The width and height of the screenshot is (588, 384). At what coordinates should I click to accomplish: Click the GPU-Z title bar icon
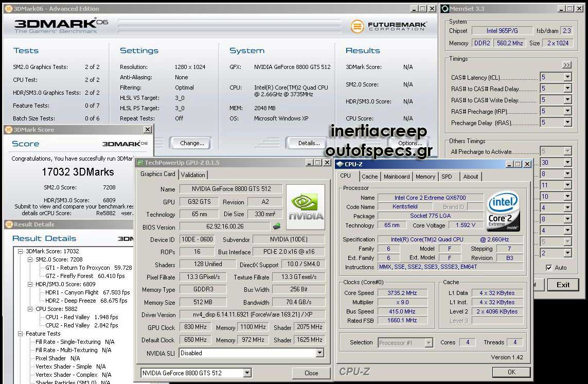(x=140, y=163)
